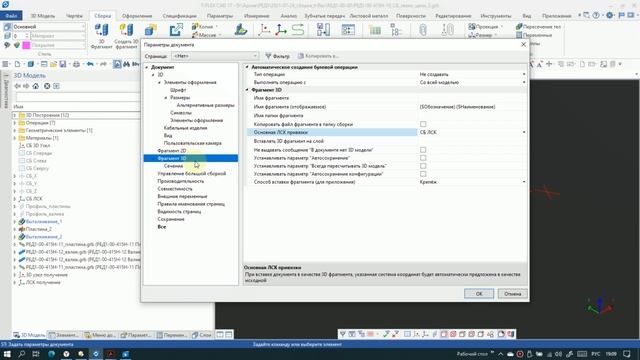Click the Пересечение тел tool
The image size is (640, 360).
click(x=538, y=27)
